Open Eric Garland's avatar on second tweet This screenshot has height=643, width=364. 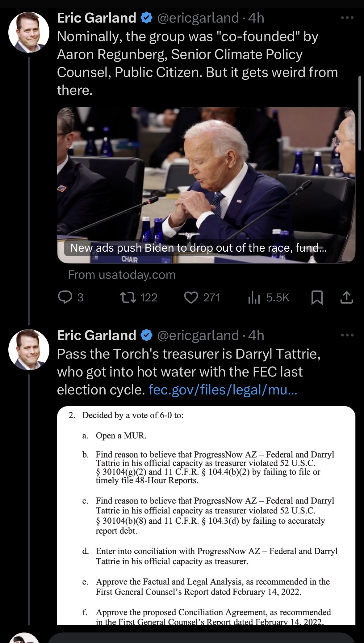click(x=29, y=350)
